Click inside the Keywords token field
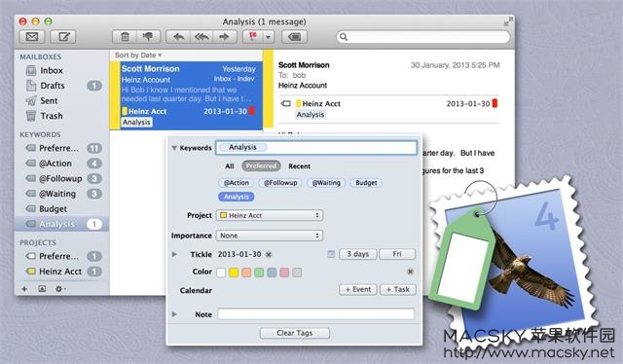The width and height of the screenshot is (623, 364). tap(316, 147)
